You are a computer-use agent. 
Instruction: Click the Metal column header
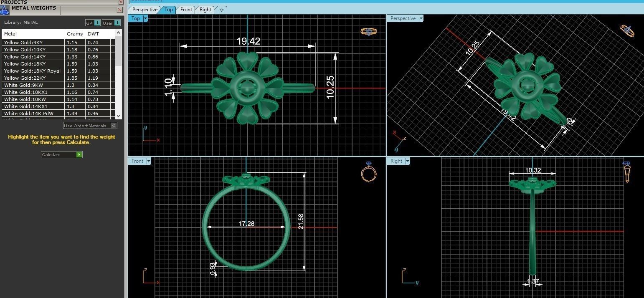(x=33, y=34)
